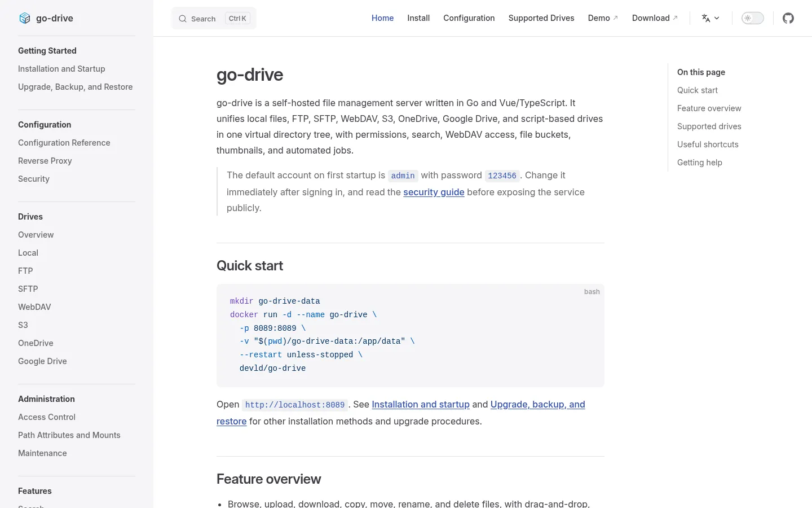The height and width of the screenshot is (508, 812).
Task: Click the admin default account code
Action: pyautogui.click(x=403, y=176)
